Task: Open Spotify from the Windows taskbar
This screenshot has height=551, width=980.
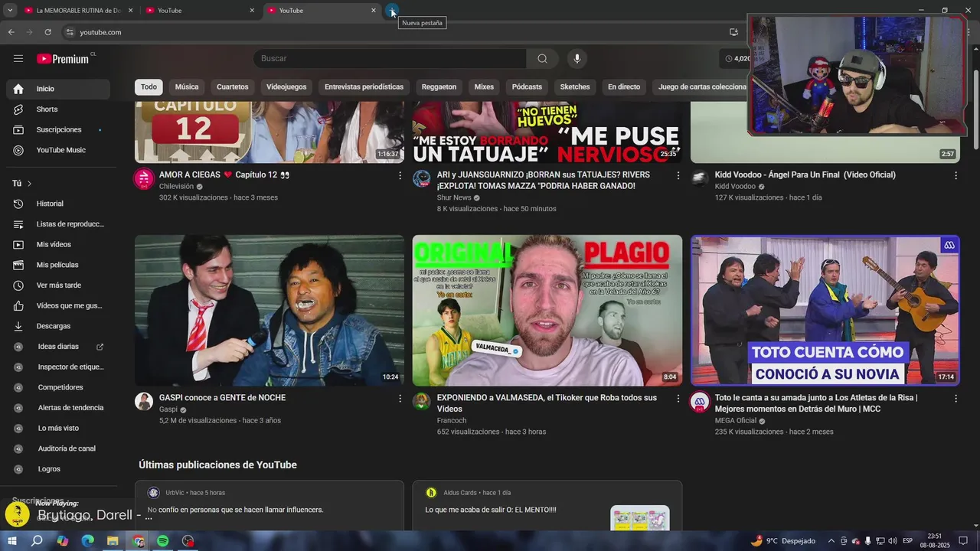Action: pos(163,541)
